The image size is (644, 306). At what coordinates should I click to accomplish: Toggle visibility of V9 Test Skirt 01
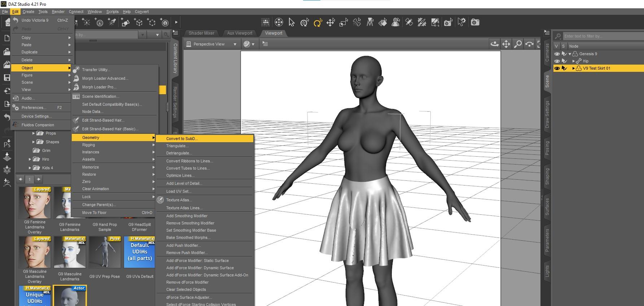557,68
